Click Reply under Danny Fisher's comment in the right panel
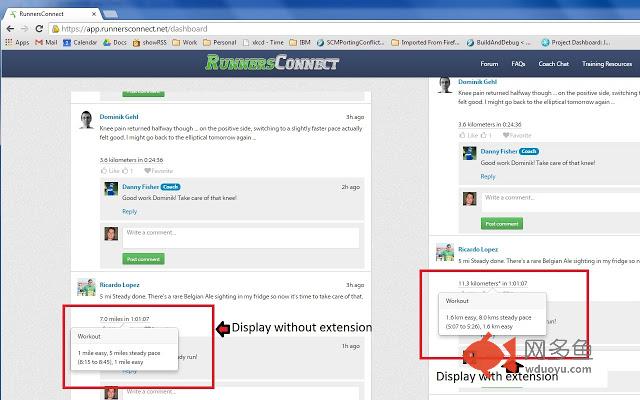The width and height of the screenshot is (640, 400). pyautogui.click(x=488, y=176)
